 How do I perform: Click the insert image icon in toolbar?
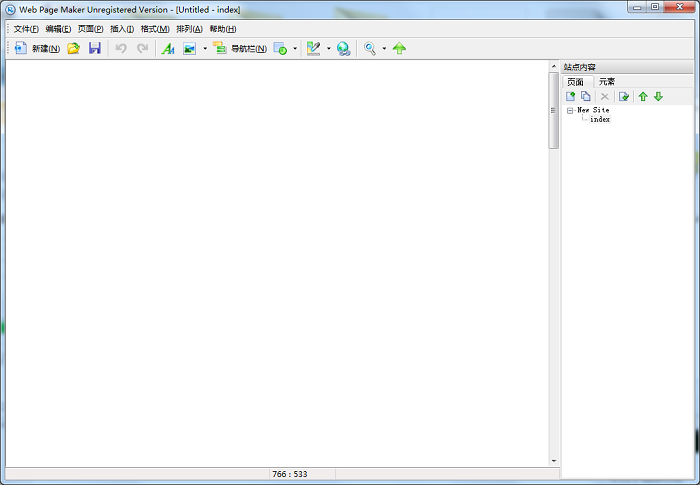189,48
